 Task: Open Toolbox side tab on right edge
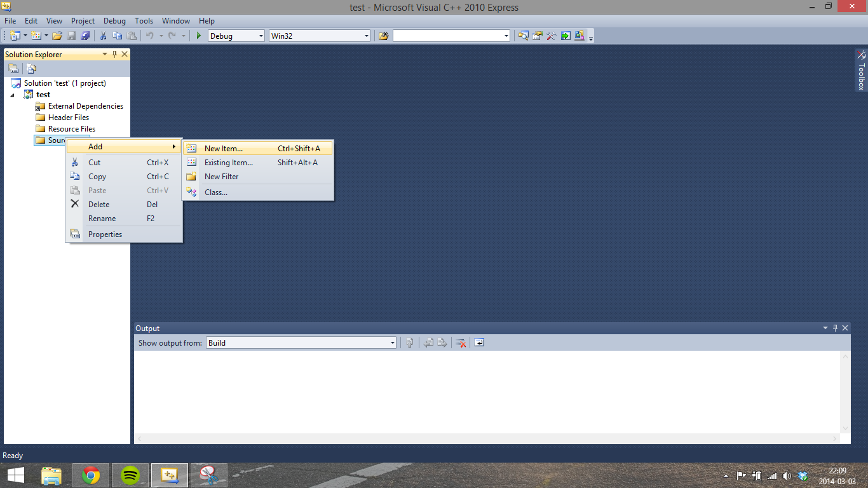point(861,71)
